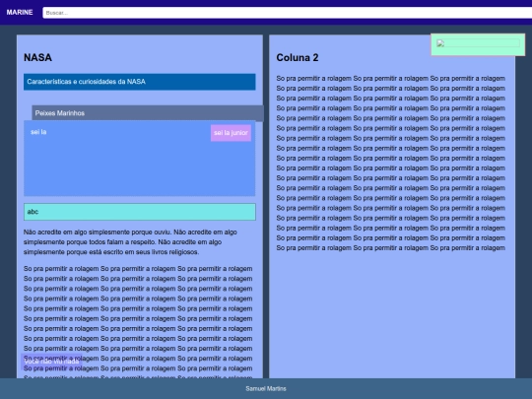Select the 'Caracteristicas e curiosidades da NASA' bar
This screenshot has width=532, height=399.
coord(140,82)
